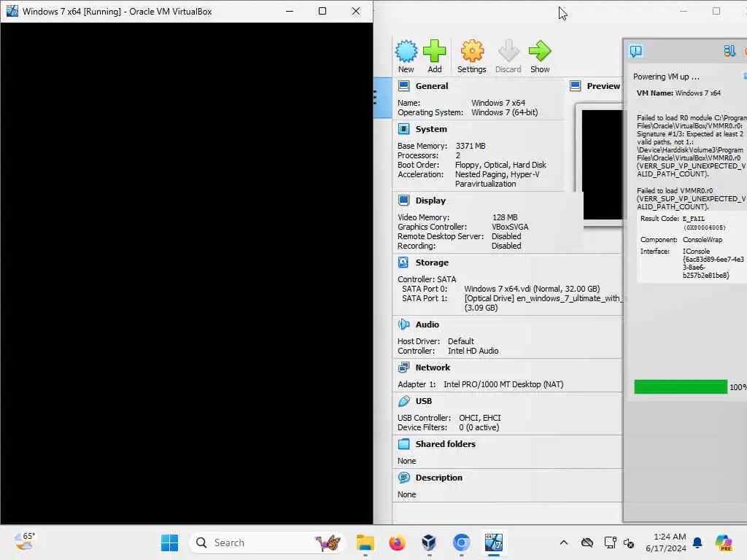Image resolution: width=747 pixels, height=560 pixels.
Task: Click the black Windows 7 x64 VM screen area
Action: click(x=187, y=273)
